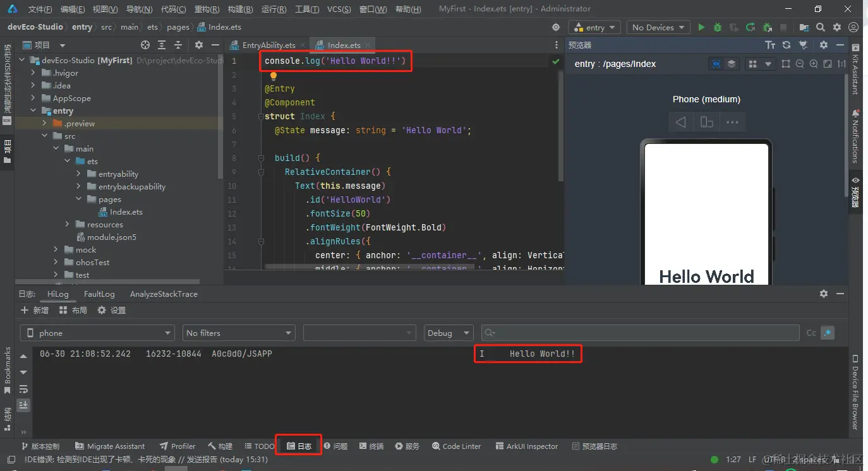Zoom in the preview
Viewport: 868px width, 471px height.
814,64
